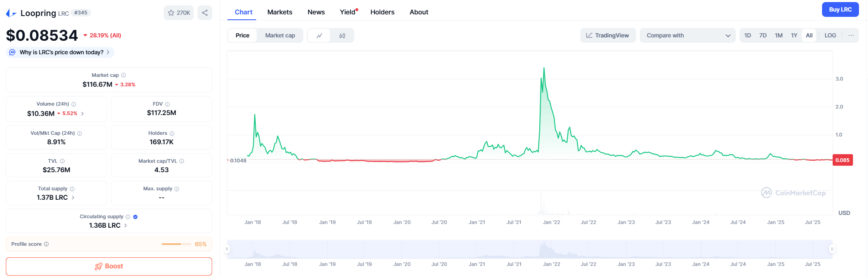Viewport: 868px width, 277px height.
Task: Expand Volume (24h) details arrow
Action: pyautogui.click(x=82, y=114)
